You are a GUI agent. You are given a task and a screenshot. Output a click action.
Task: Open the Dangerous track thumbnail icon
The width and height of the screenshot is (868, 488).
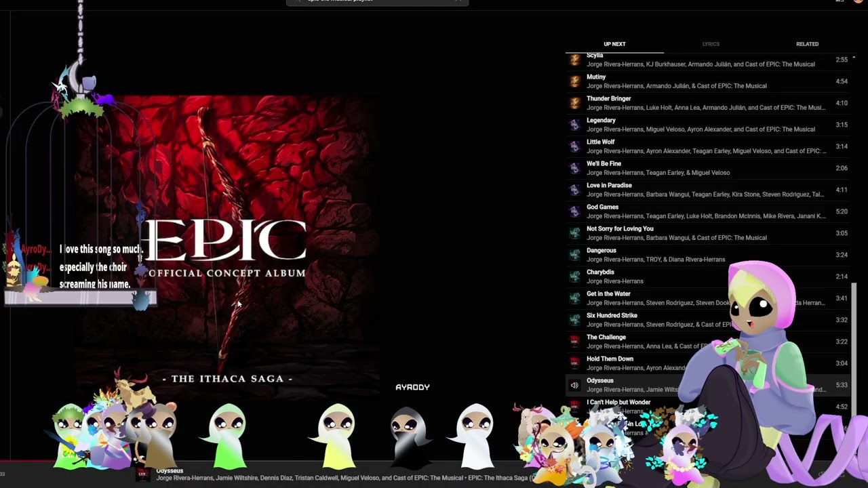coord(574,255)
